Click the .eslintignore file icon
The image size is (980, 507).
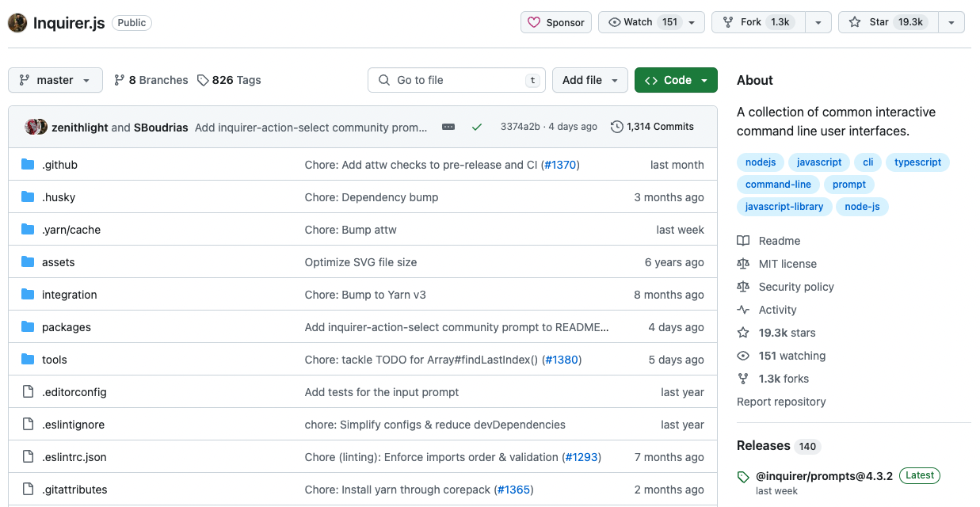pos(28,425)
